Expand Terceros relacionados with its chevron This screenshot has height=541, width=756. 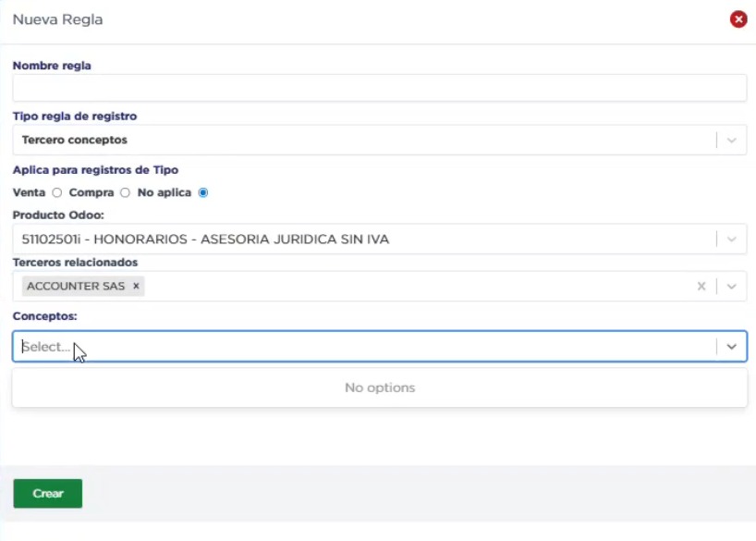(x=732, y=287)
